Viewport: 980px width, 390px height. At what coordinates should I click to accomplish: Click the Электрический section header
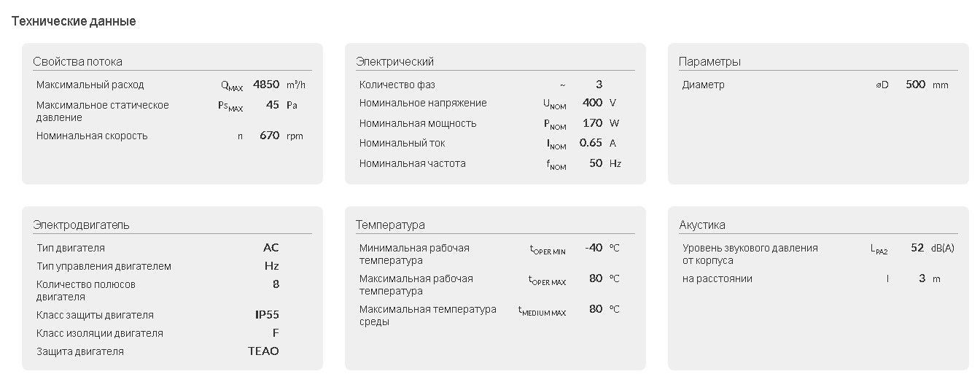(394, 62)
